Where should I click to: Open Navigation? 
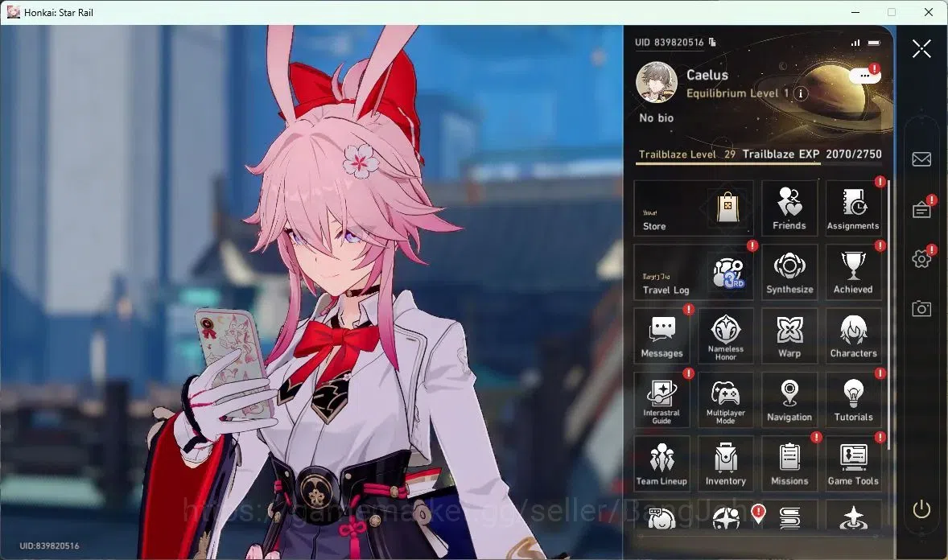click(789, 401)
